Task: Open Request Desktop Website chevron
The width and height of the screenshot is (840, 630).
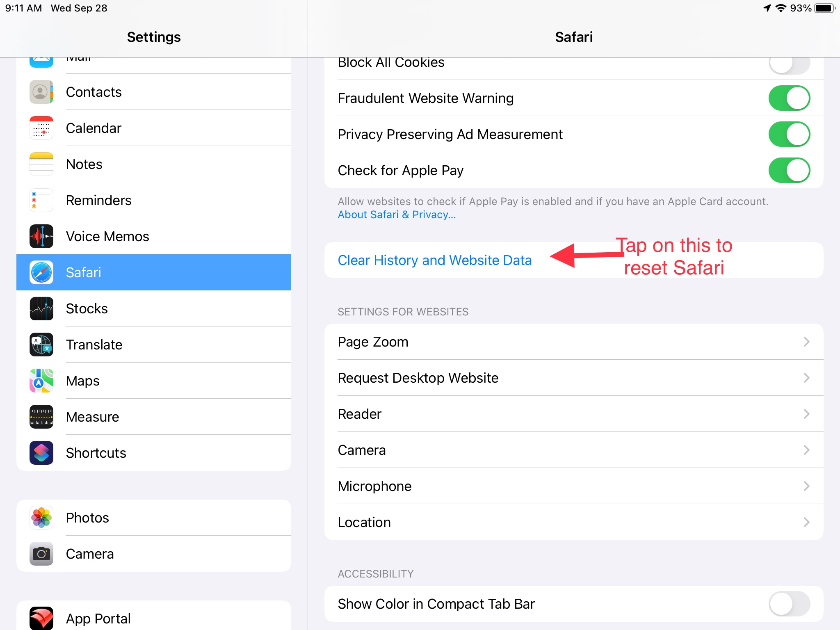Action: 806,378
